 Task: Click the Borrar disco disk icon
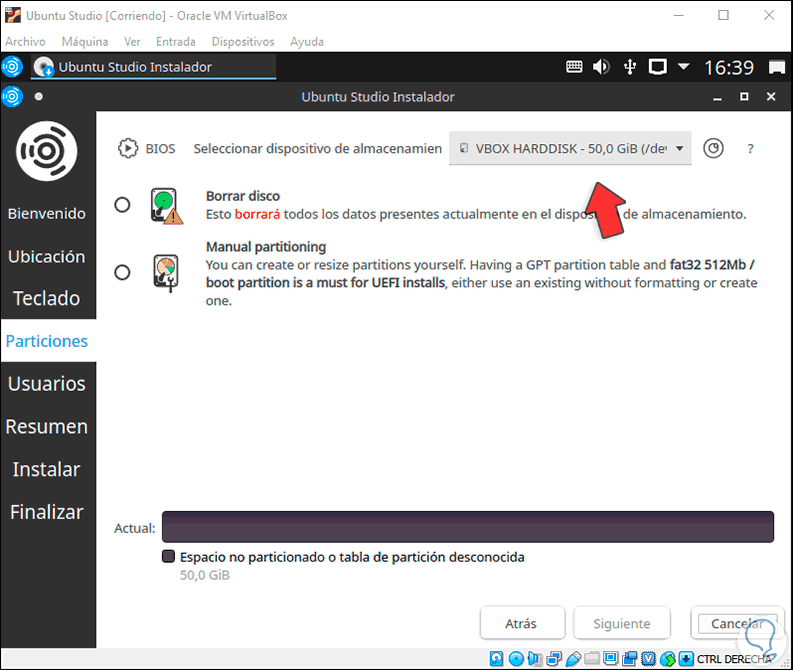coord(166,206)
